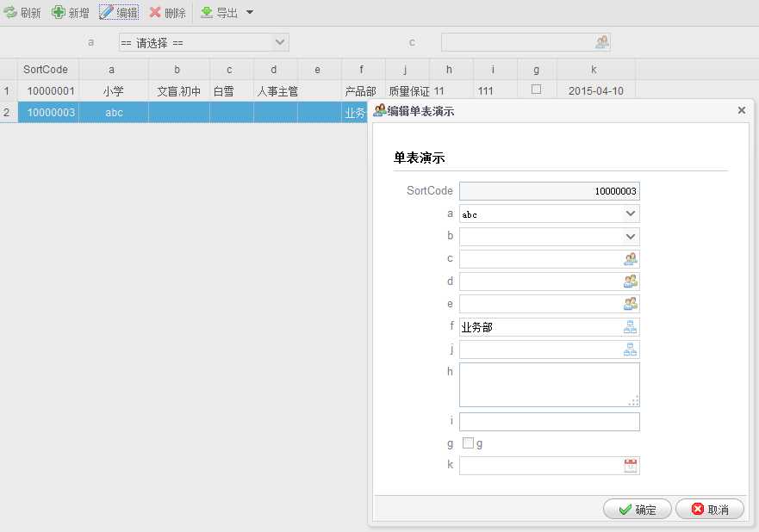Sort by SortCode column header

pos(48,69)
